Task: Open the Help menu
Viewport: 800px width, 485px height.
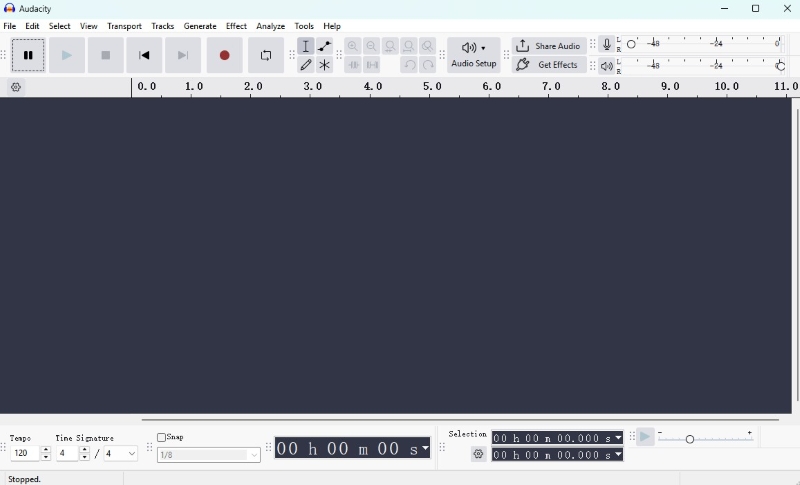Action: pyautogui.click(x=332, y=26)
